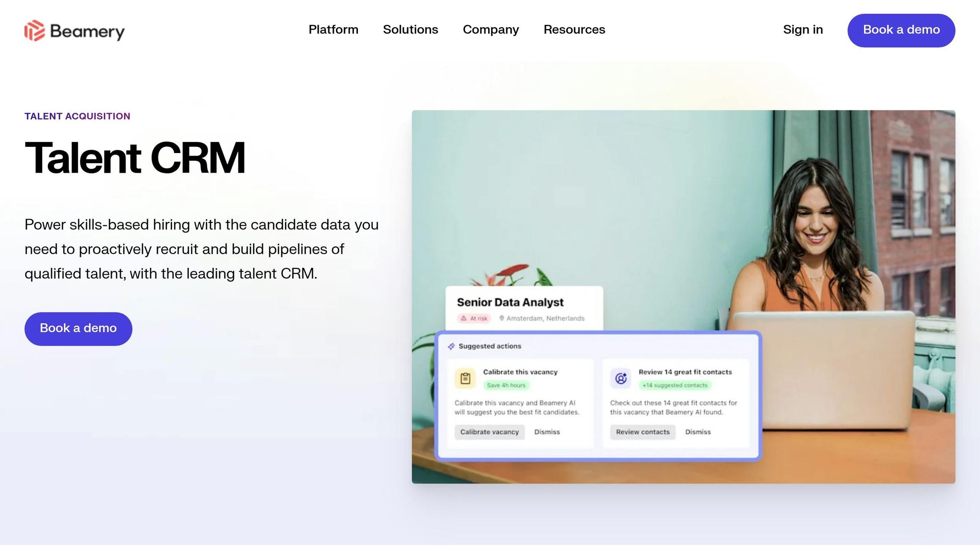This screenshot has width=980, height=551.
Task: Click the +14 suggested contacts tag
Action: click(x=675, y=385)
